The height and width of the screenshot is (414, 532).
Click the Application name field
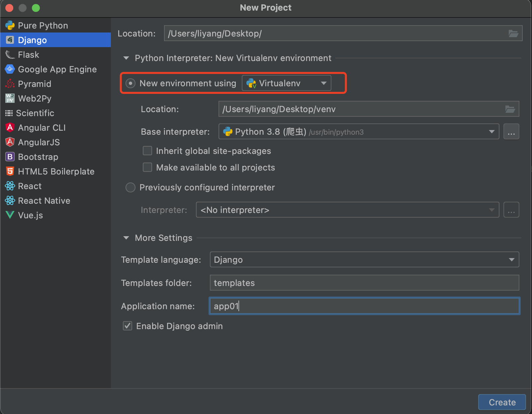point(365,306)
